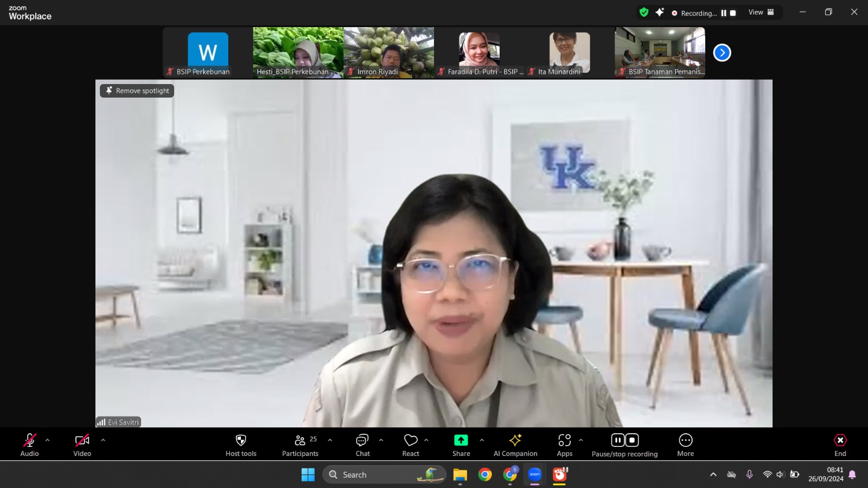Click Zoom icon on taskbar
This screenshot has height=488, width=868.
click(x=535, y=475)
